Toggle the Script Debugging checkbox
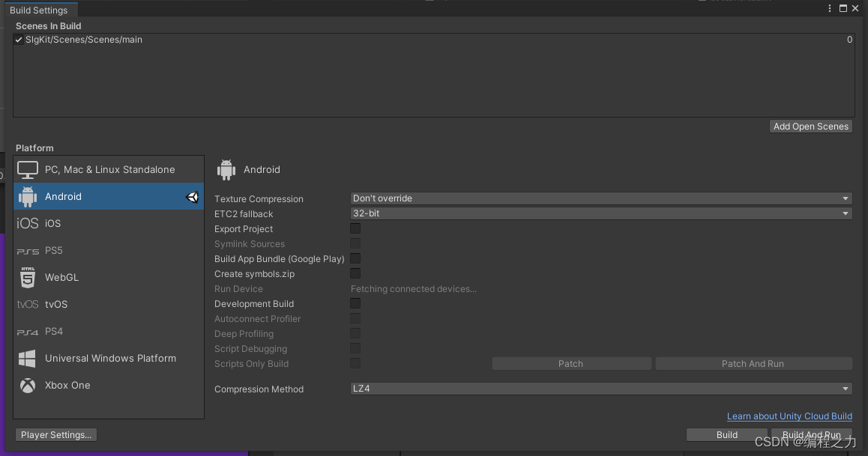Viewport: 868px width, 456px height. coord(355,348)
